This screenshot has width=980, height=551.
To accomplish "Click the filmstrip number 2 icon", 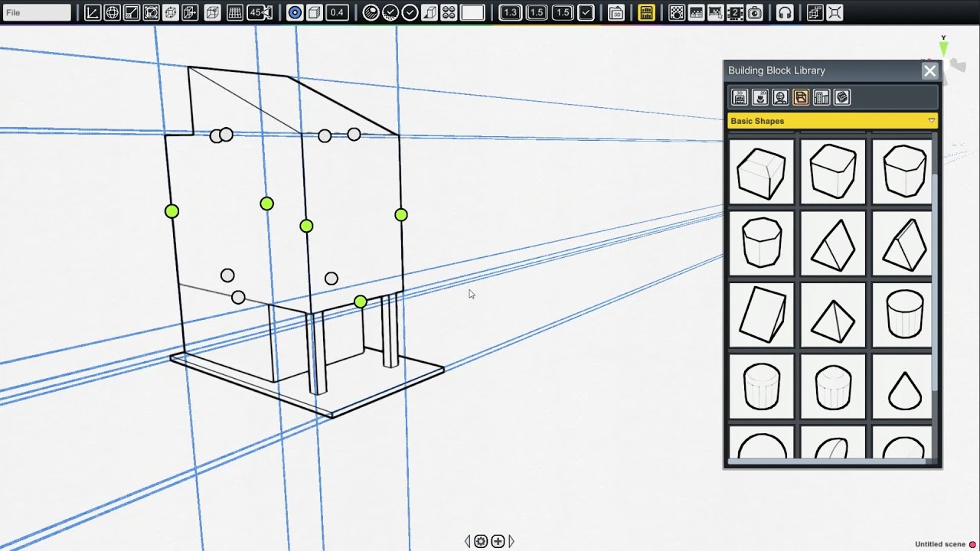I will [x=735, y=12].
